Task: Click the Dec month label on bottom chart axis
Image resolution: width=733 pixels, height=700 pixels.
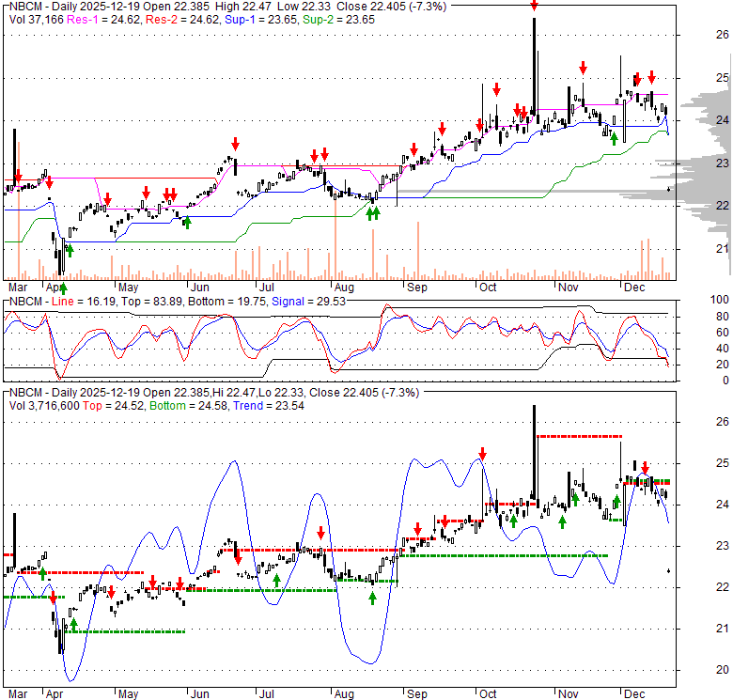Action: point(633,693)
